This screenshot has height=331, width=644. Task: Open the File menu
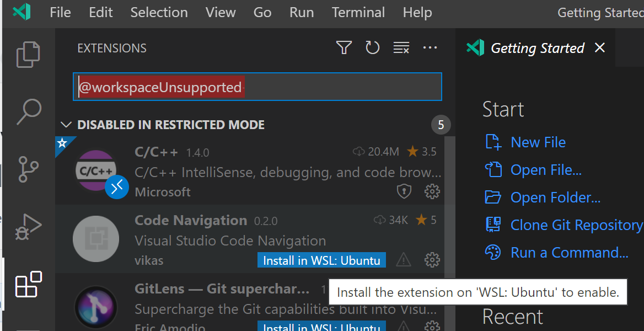60,12
